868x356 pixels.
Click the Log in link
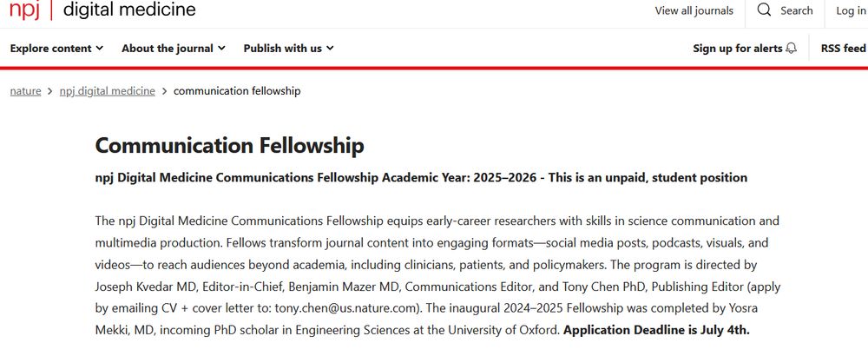click(851, 10)
